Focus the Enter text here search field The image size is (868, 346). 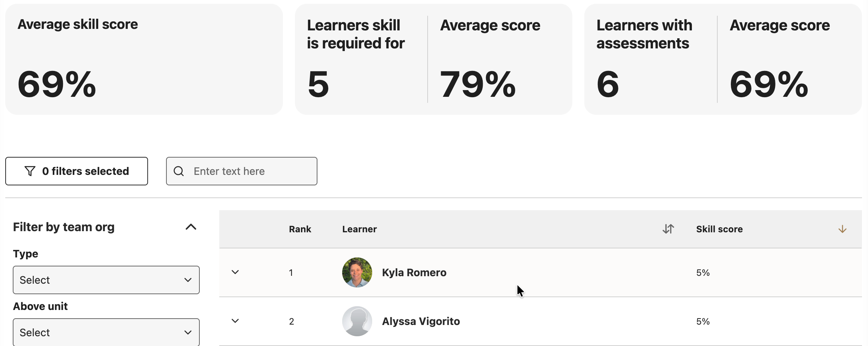(x=242, y=171)
